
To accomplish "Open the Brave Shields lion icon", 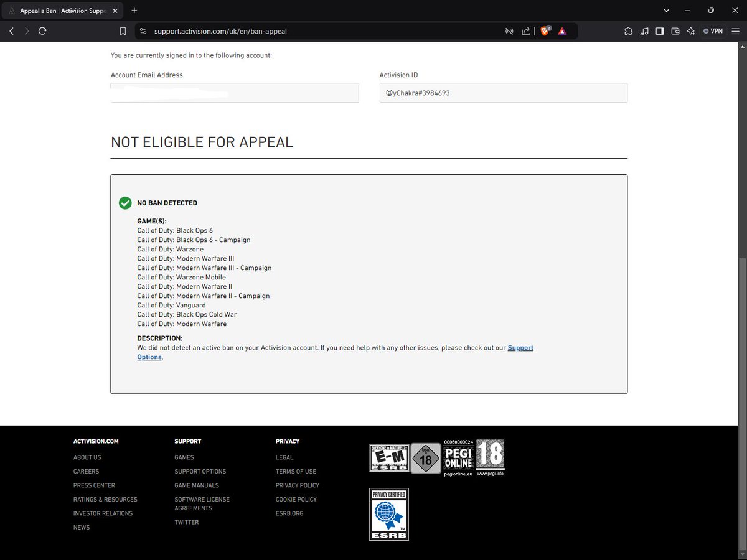I will 545,30.
